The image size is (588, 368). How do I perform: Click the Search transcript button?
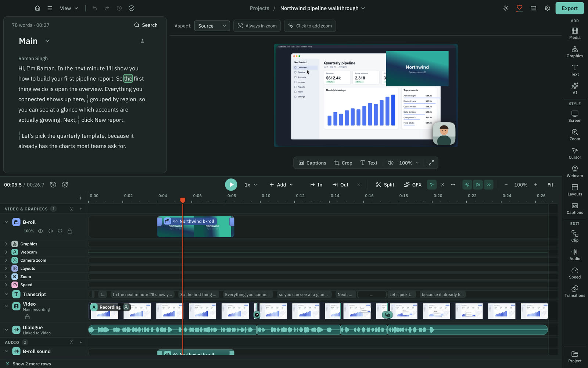point(146,25)
